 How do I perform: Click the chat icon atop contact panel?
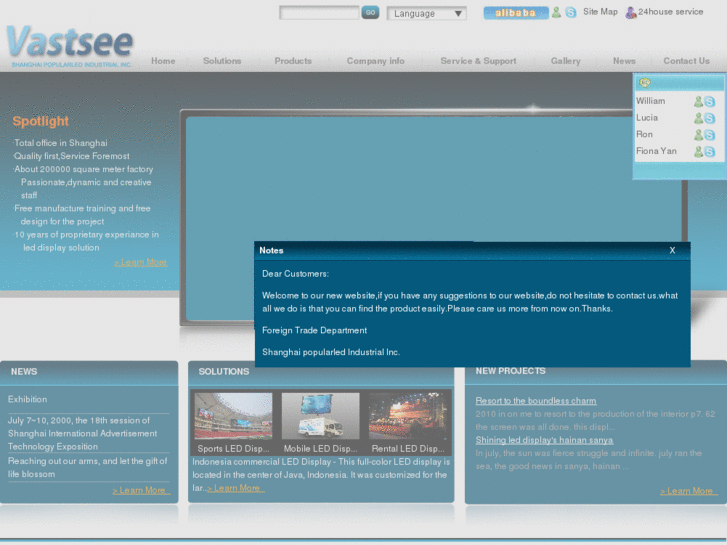(x=644, y=83)
